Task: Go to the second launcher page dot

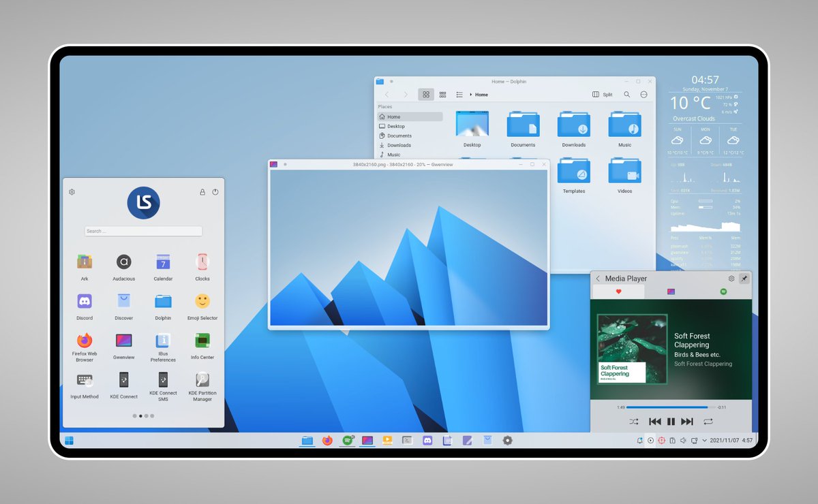Action: click(140, 415)
